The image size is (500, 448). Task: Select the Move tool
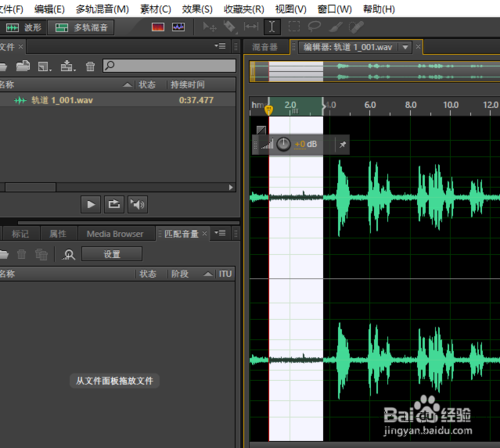210,27
